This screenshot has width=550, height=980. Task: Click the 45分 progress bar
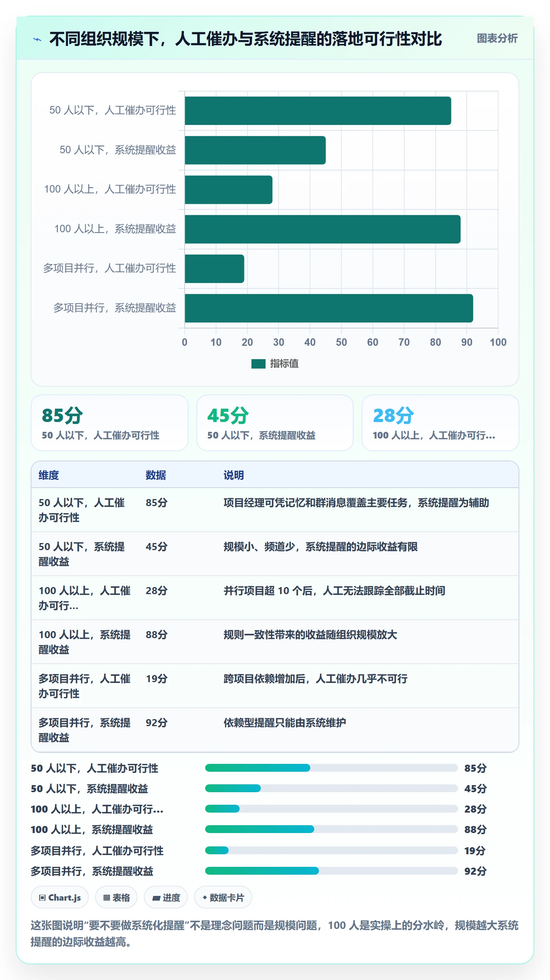coord(332,788)
